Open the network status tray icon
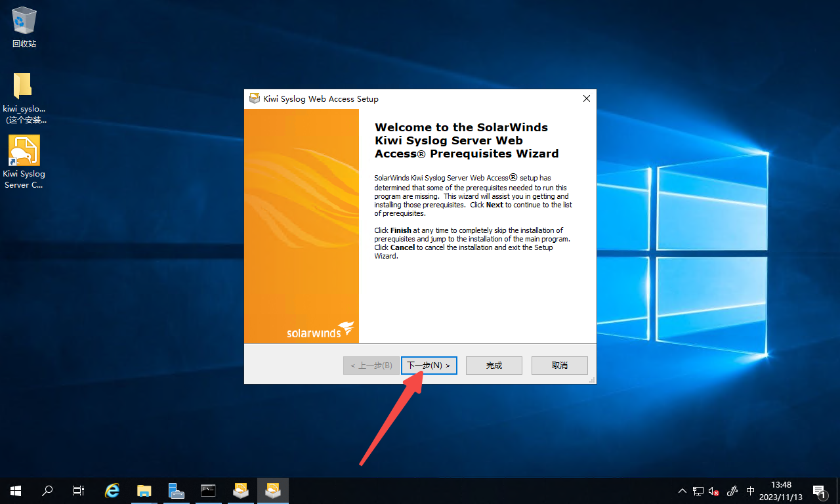Image resolution: width=840 pixels, height=504 pixels. click(698, 491)
